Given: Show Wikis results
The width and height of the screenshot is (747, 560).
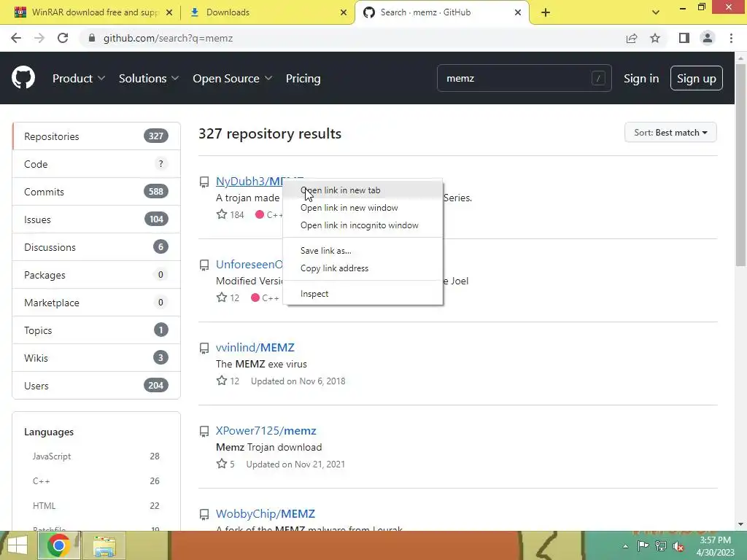Looking at the screenshot, I should click(x=96, y=357).
